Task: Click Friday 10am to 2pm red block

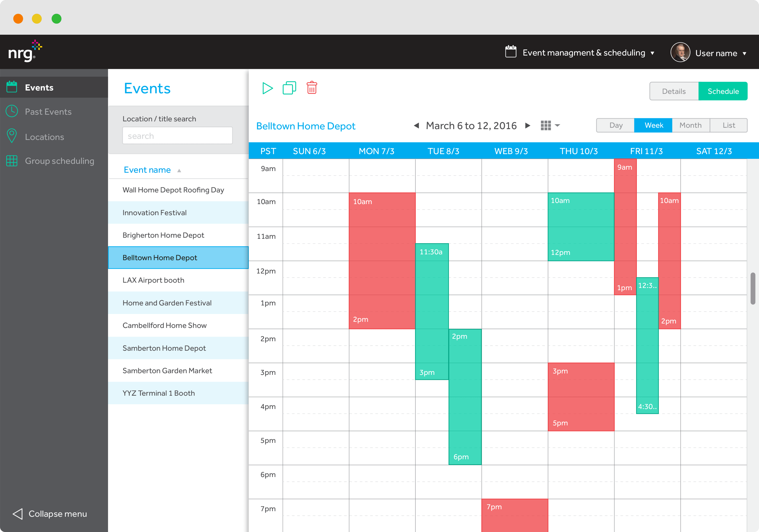Action: (x=669, y=261)
